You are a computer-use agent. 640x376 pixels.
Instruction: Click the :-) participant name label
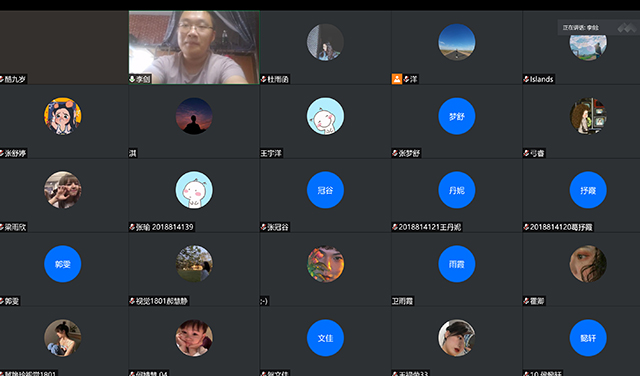pyautogui.click(x=264, y=301)
